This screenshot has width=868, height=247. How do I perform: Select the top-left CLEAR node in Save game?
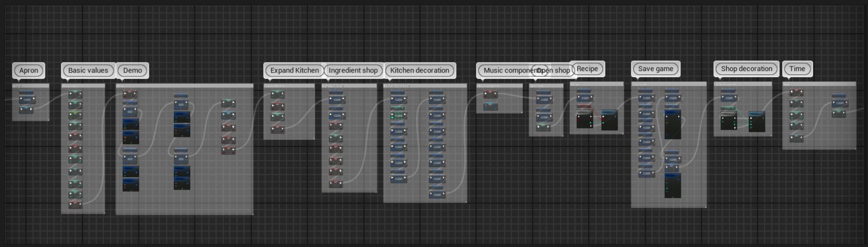pos(646,98)
